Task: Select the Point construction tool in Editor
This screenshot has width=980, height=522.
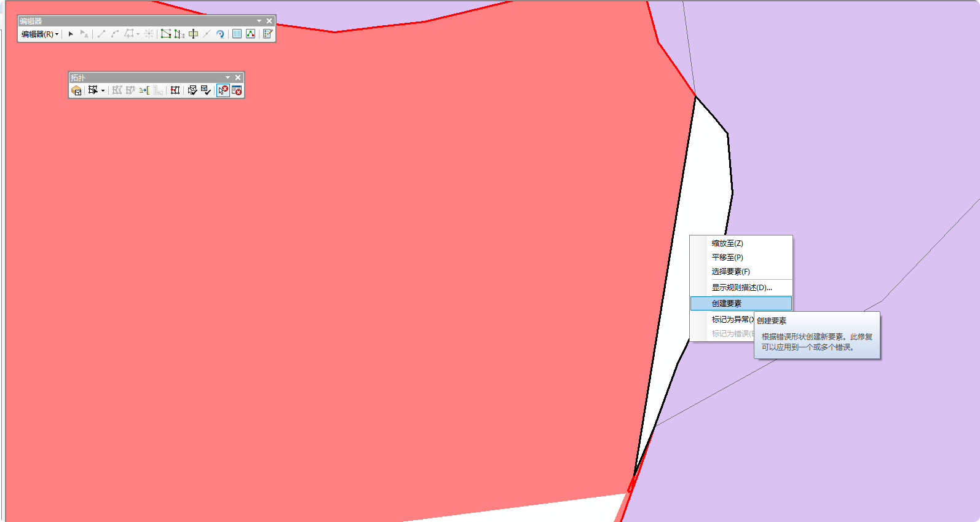Action: click(x=149, y=34)
